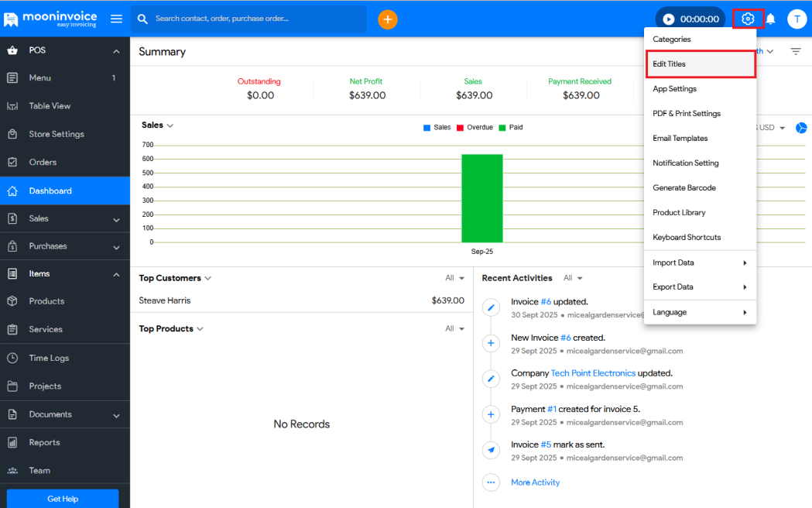Click the filter icon in Summary header
The height and width of the screenshot is (508, 812).
(x=796, y=52)
